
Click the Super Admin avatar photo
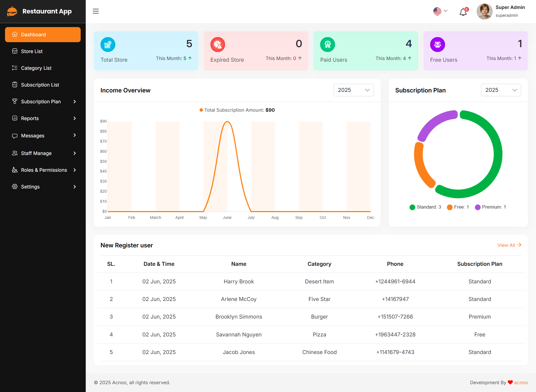484,11
